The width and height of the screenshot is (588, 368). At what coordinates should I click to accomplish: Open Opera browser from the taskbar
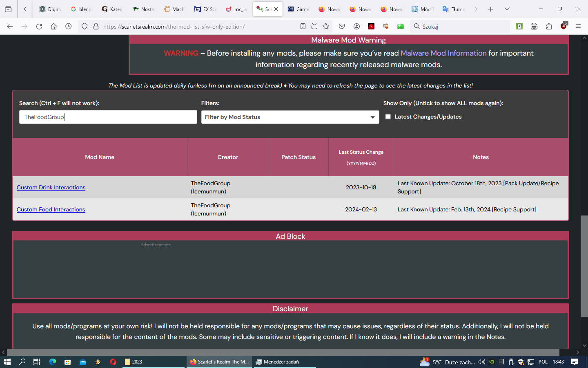(113, 362)
